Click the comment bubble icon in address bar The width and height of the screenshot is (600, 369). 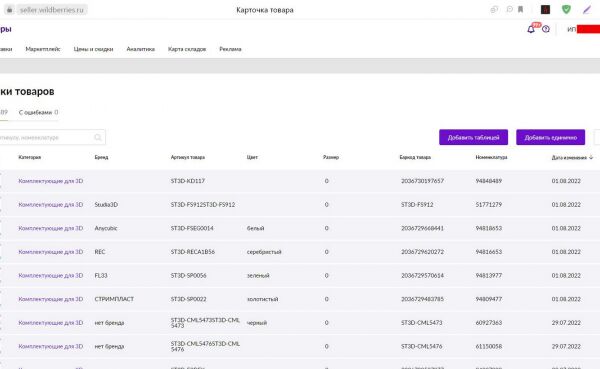(x=509, y=9)
